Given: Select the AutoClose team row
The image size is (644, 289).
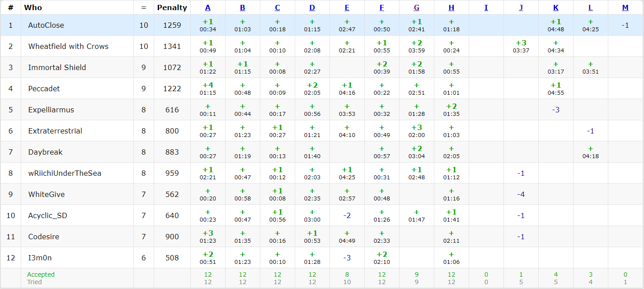Looking at the screenshot, I should (x=46, y=25).
